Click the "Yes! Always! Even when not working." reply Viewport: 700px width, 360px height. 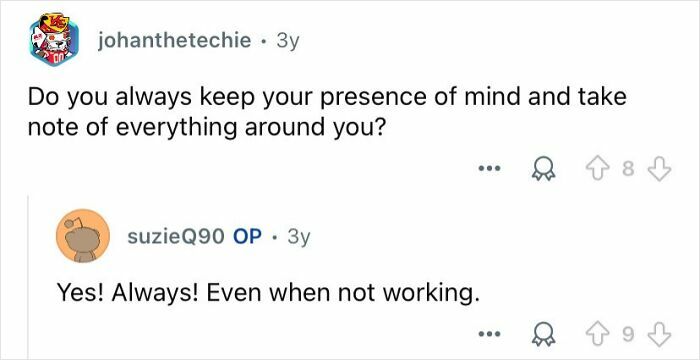click(x=268, y=294)
